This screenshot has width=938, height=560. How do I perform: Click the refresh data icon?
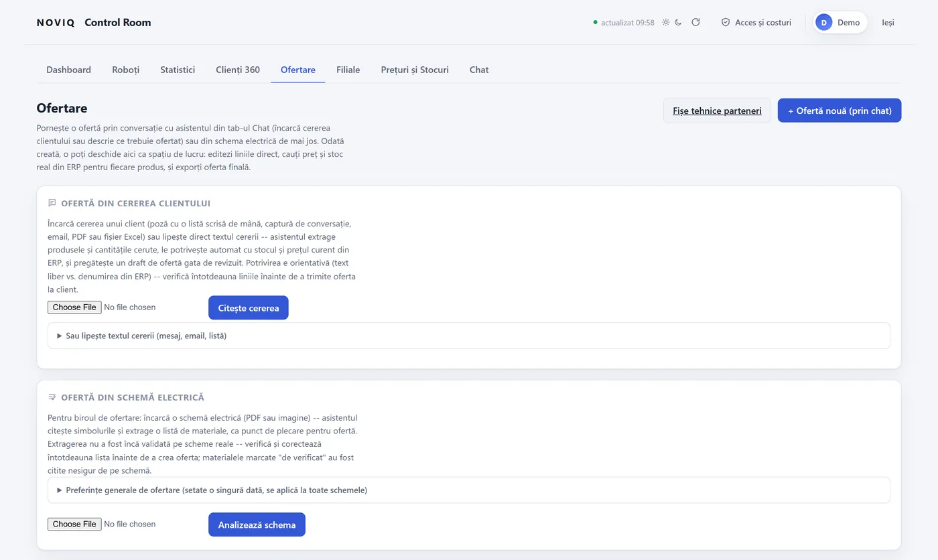click(695, 22)
